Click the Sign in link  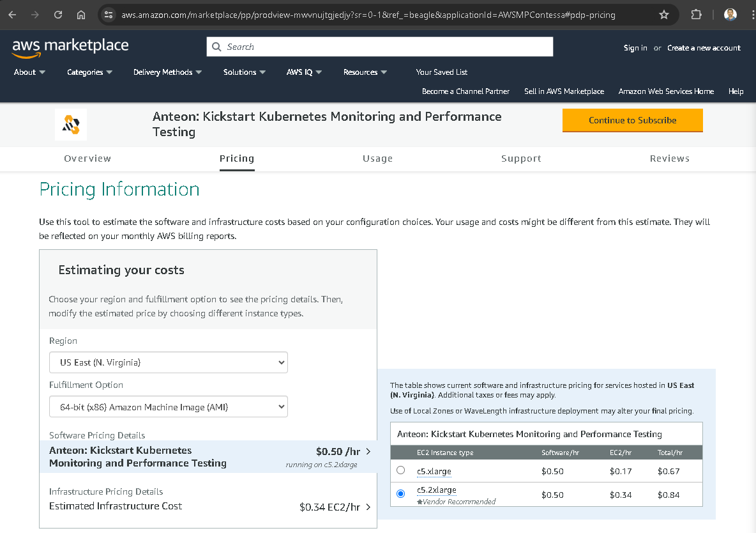tap(635, 48)
